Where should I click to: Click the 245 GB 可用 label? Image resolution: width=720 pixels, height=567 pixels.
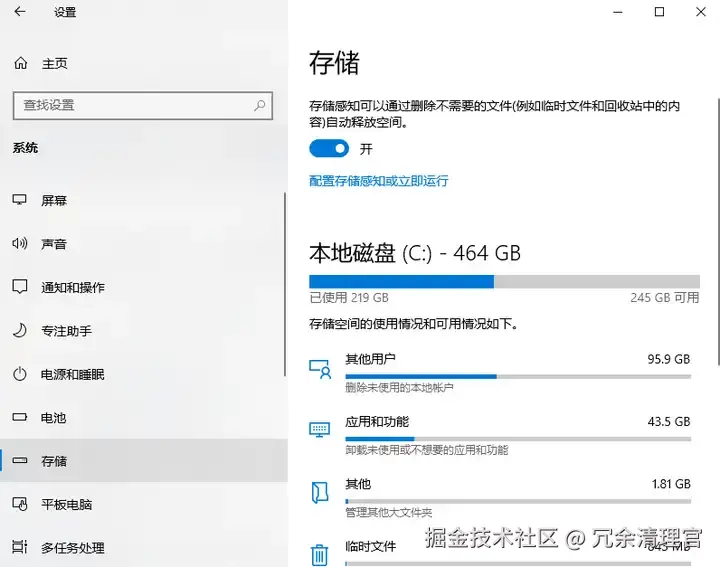click(x=664, y=298)
